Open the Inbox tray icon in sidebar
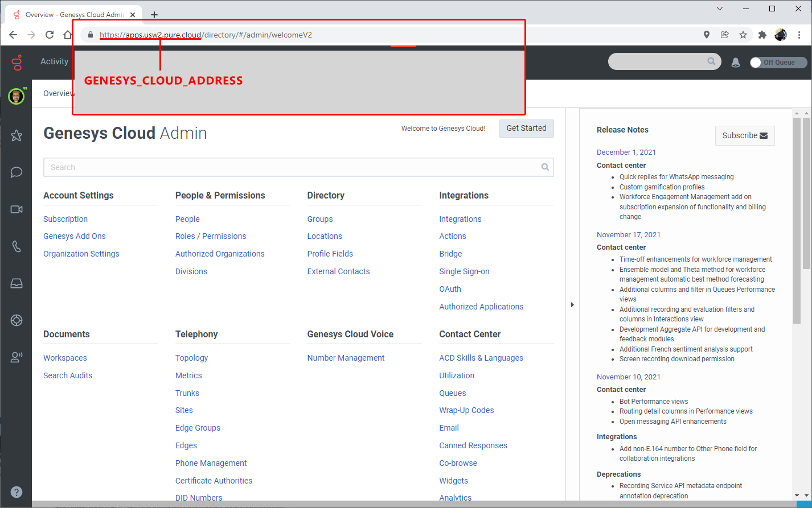 [x=17, y=283]
